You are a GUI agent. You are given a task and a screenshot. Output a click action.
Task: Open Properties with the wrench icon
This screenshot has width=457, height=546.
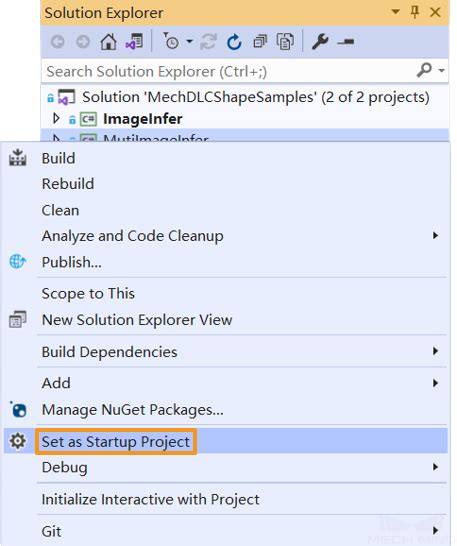(x=320, y=42)
